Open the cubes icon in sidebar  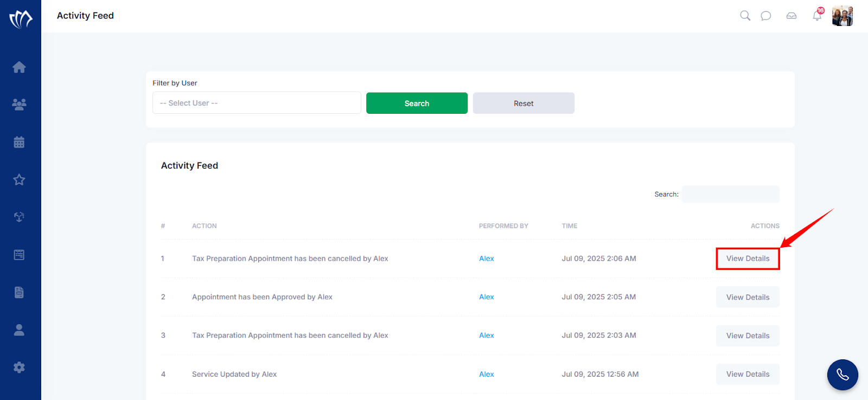[19, 217]
